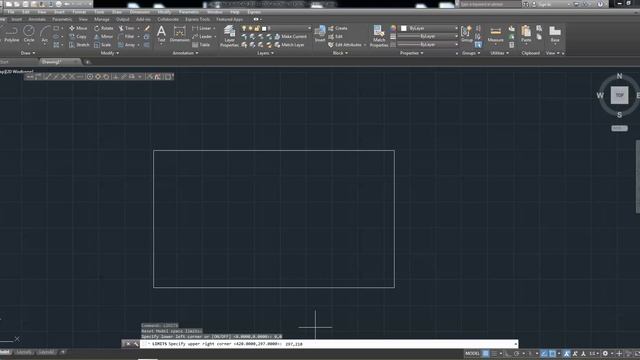Screen dimensions: 640x360
Task: Open a new drawing tab with plus button
Action: (87, 62)
